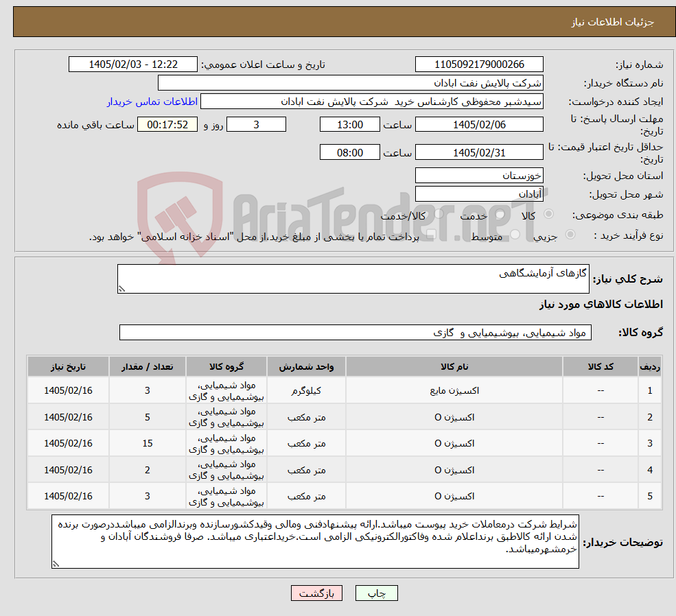Select the خدمت category radio button
This screenshot has width=676, height=616.
click(x=500, y=214)
